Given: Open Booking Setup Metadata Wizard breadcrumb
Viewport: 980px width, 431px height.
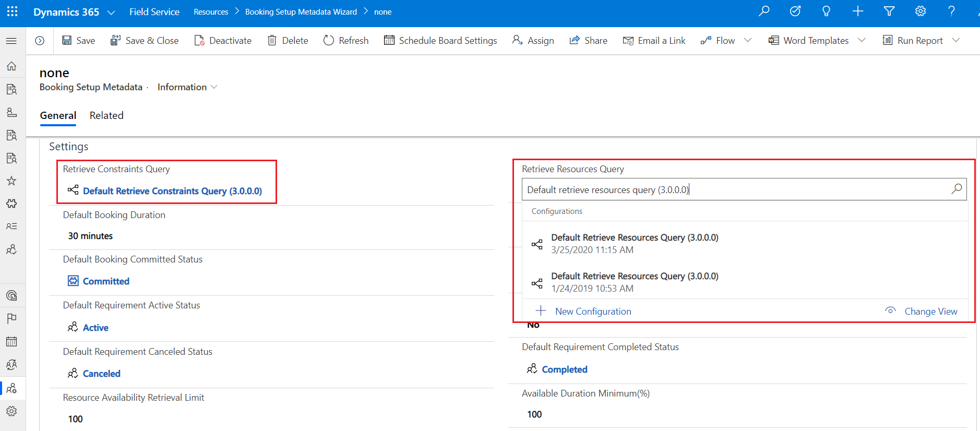Looking at the screenshot, I should 301,12.
